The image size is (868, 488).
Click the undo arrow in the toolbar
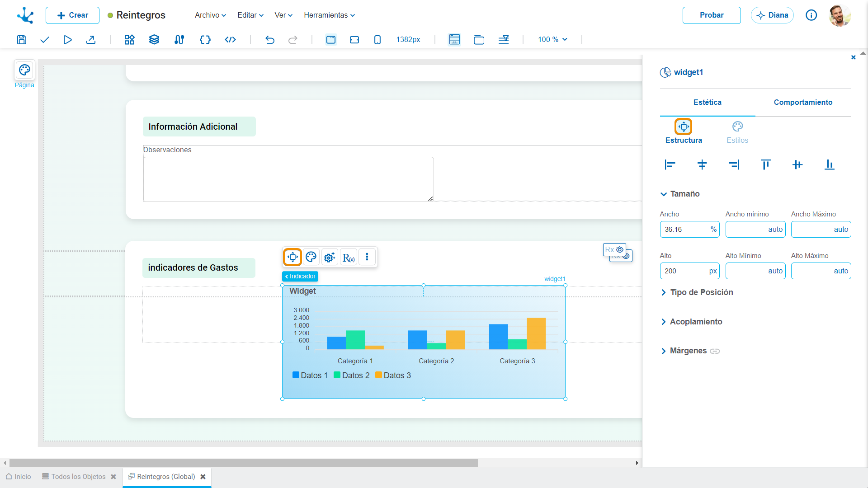(270, 40)
